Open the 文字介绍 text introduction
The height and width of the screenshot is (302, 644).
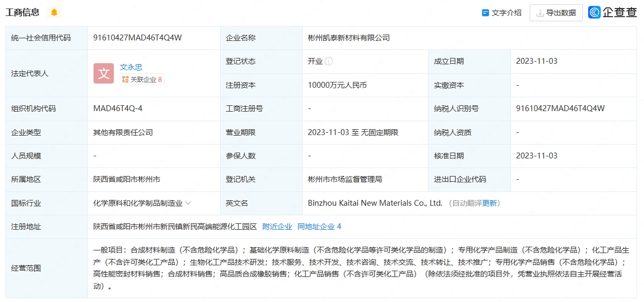[x=501, y=13]
